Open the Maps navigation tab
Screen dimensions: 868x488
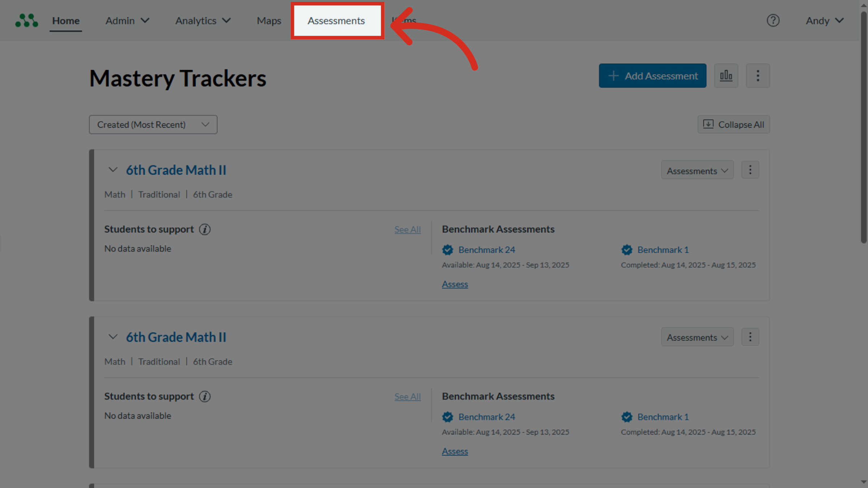tap(269, 21)
